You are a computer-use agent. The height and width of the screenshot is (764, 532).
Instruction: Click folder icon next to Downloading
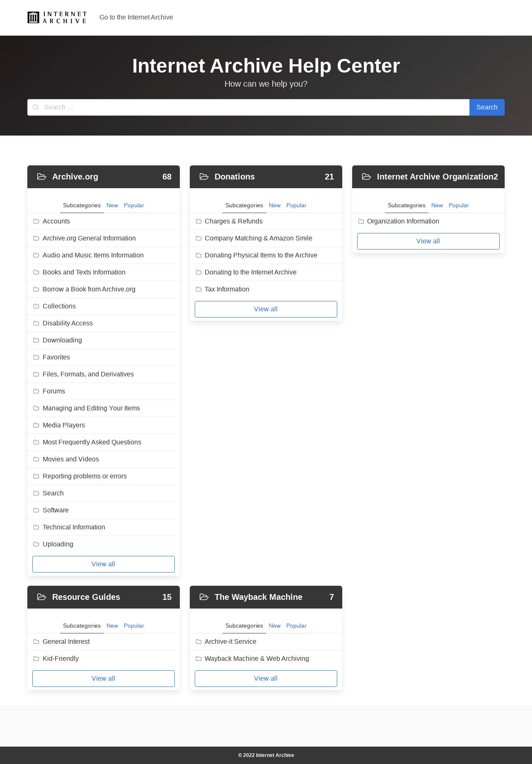click(36, 340)
